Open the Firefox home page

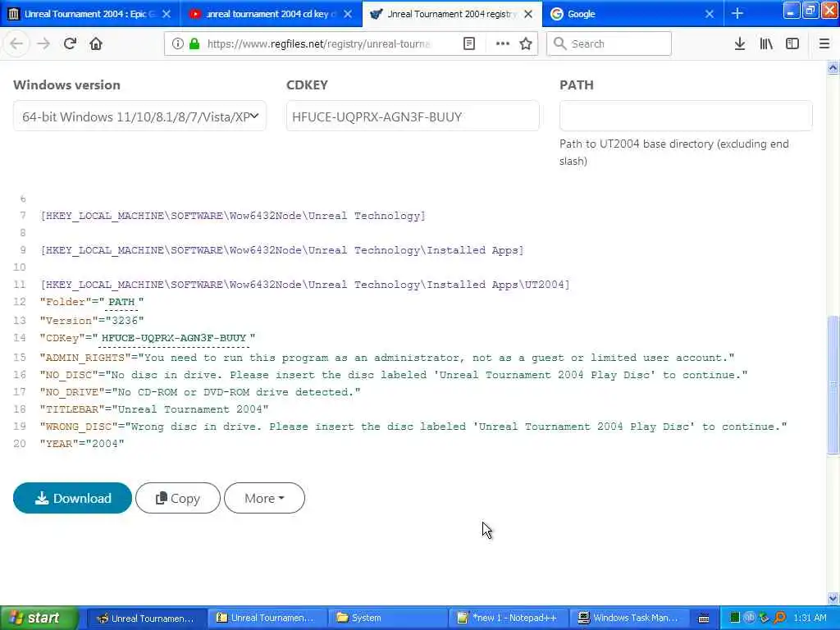point(96,44)
